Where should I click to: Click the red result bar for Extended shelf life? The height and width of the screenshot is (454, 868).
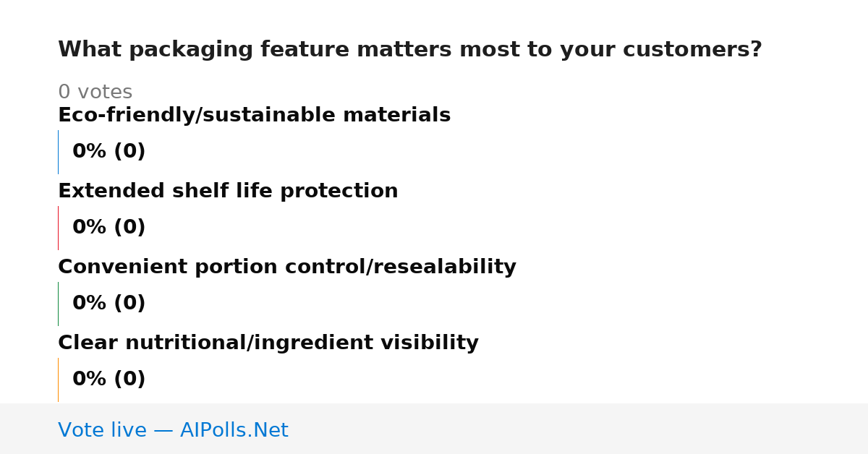coord(58,228)
